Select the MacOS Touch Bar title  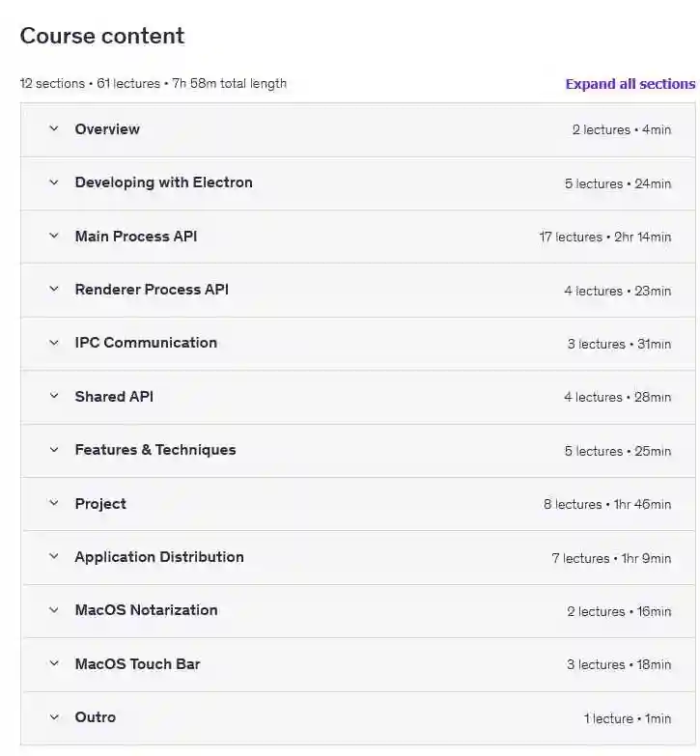[x=137, y=663]
